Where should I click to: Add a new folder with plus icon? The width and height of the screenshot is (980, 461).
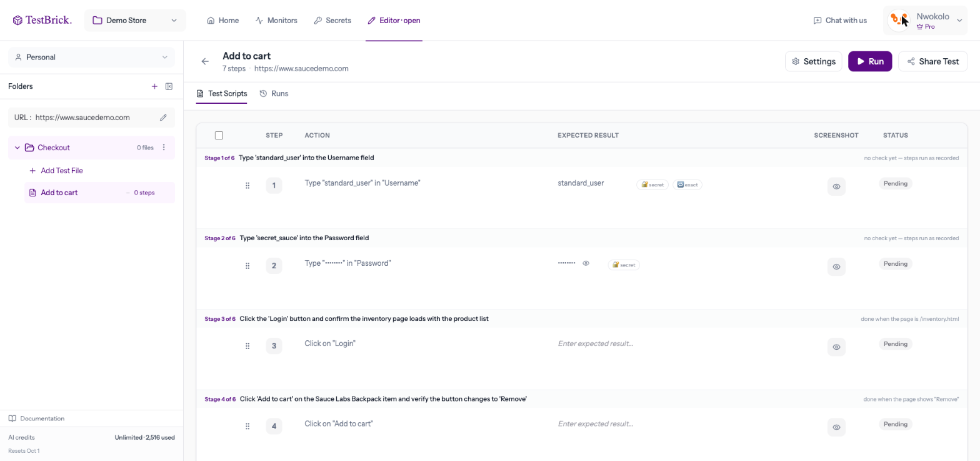(x=154, y=86)
